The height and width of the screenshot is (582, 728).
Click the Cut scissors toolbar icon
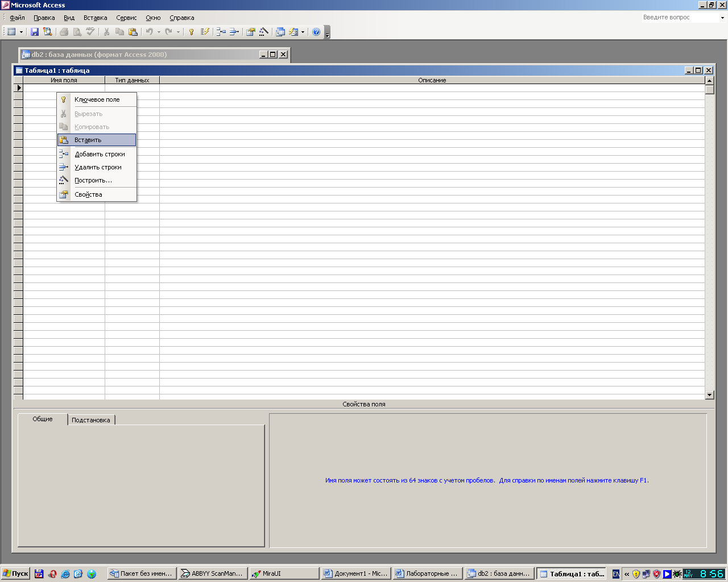(106, 32)
